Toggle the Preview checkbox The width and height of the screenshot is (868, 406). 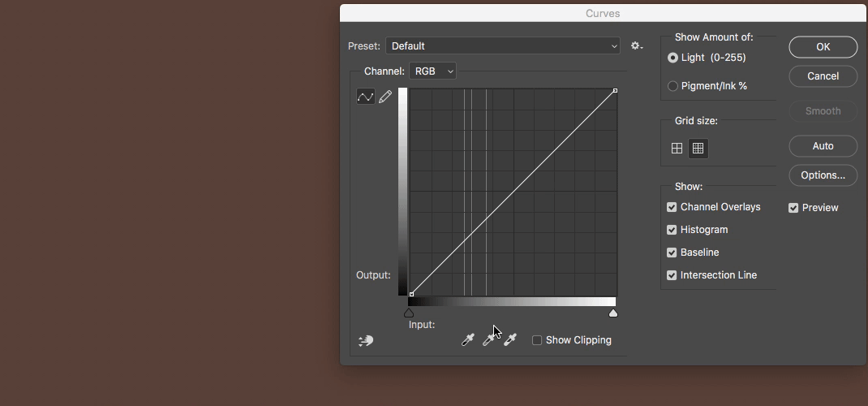click(793, 208)
